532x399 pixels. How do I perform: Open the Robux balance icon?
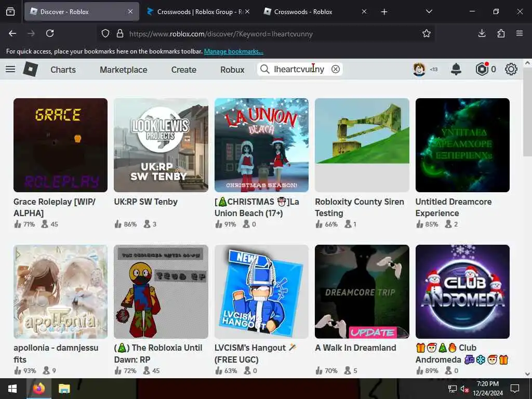(482, 69)
